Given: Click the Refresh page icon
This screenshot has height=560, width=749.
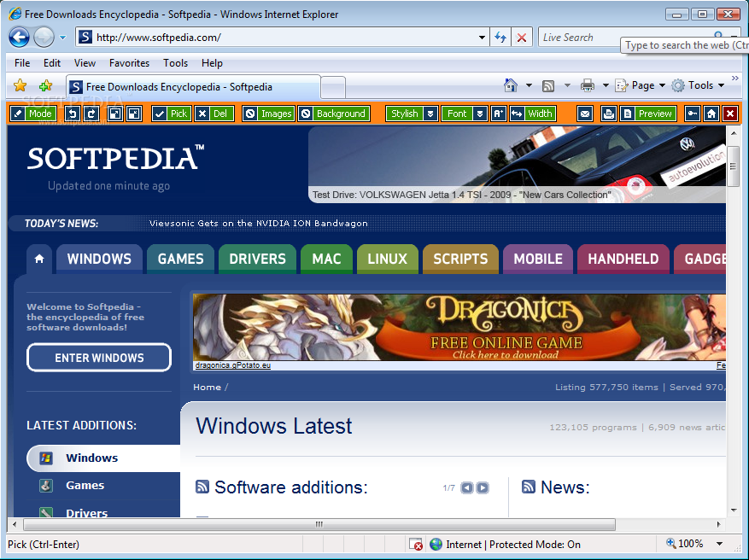Looking at the screenshot, I should pyautogui.click(x=500, y=38).
